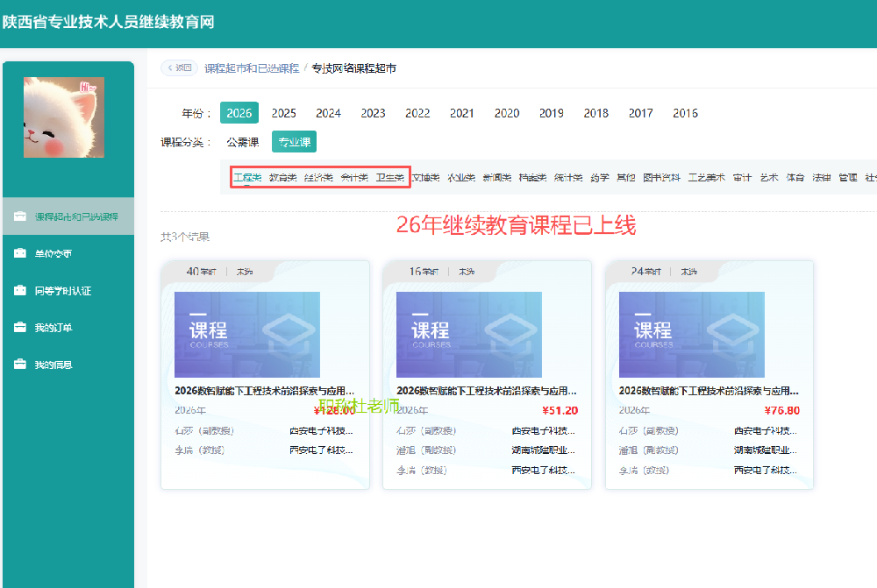Filter courses by 教育类

coord(282,178)
